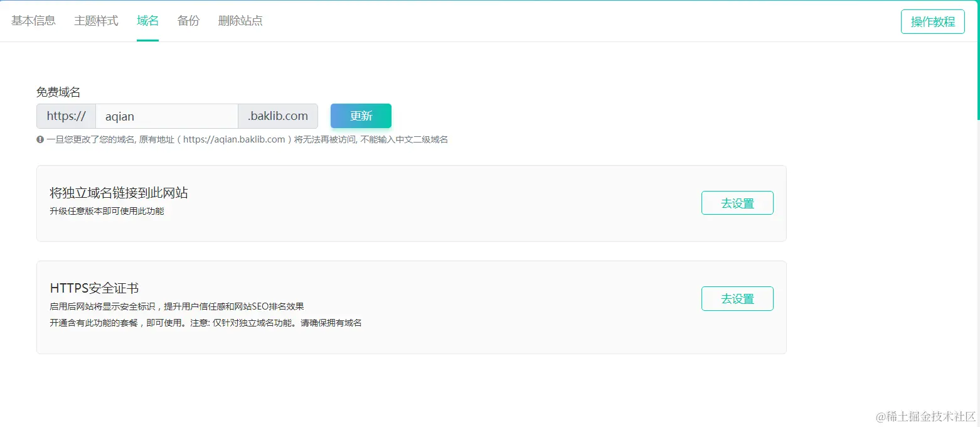
Task: Open the 基本信息 tab
Action: click(x=33, y=21)
